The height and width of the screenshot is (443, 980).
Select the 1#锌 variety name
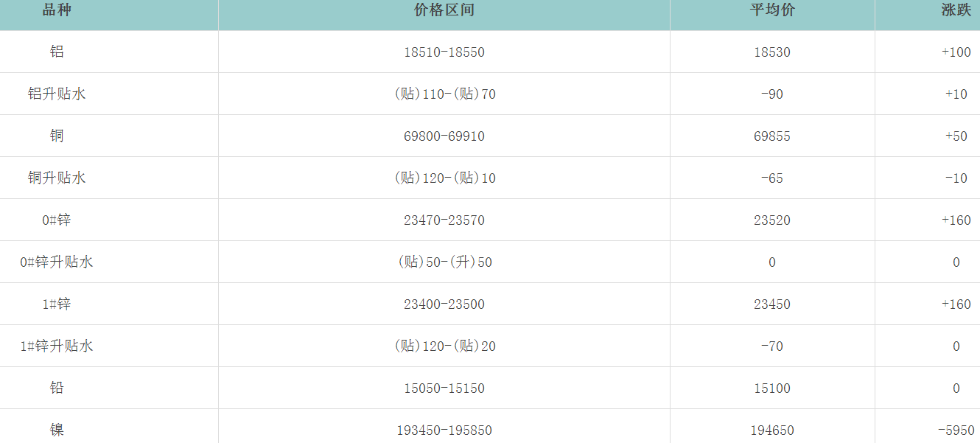pyautogui.click(x=57, y=304)
